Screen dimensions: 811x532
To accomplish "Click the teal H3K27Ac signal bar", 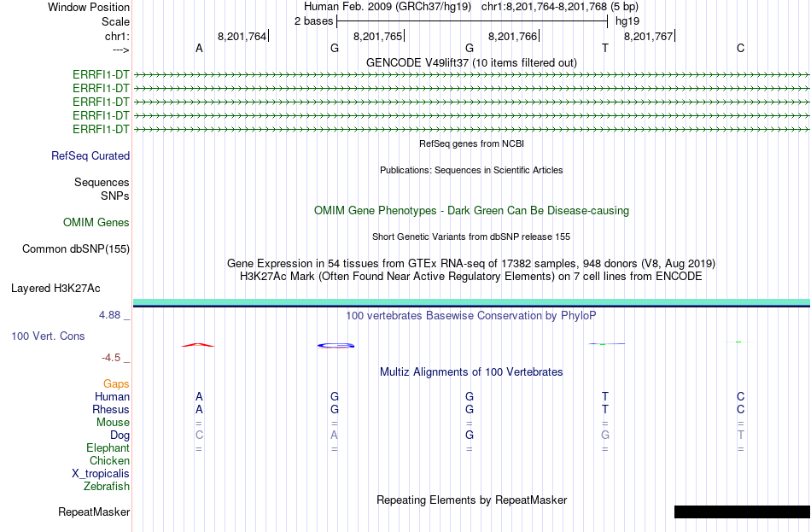I will click(x=471, y=302).
